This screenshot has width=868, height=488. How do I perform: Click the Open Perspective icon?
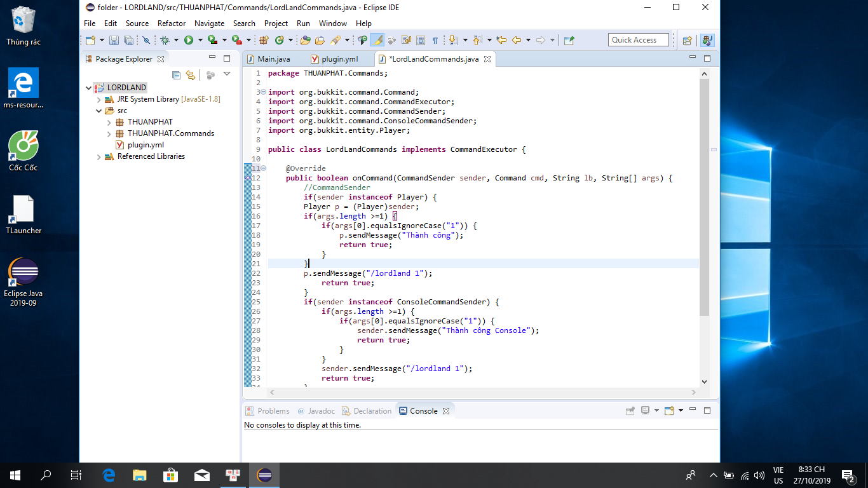[687, 40]
